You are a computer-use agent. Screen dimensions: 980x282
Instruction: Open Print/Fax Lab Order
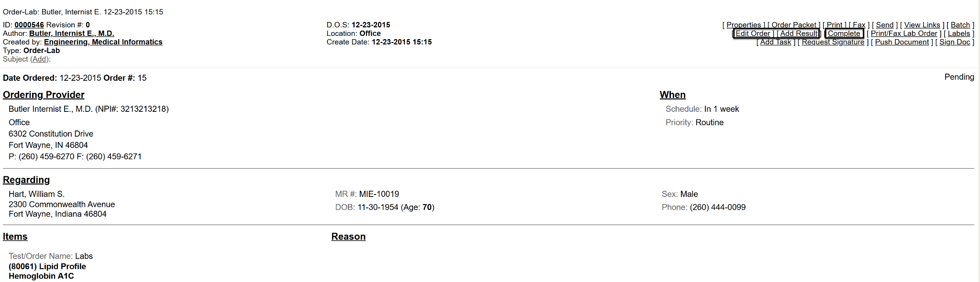point(904,33)
